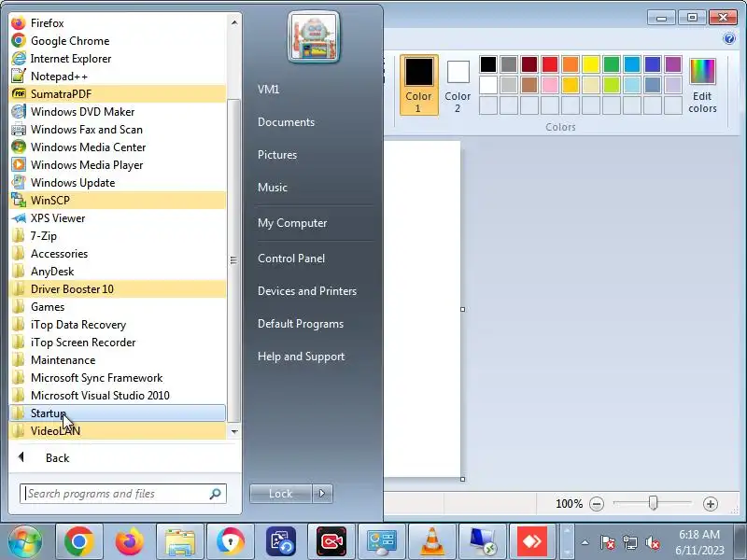Open Windows Fax and Scan
Viewport: 747px width, 560px height.
(118, 130)
